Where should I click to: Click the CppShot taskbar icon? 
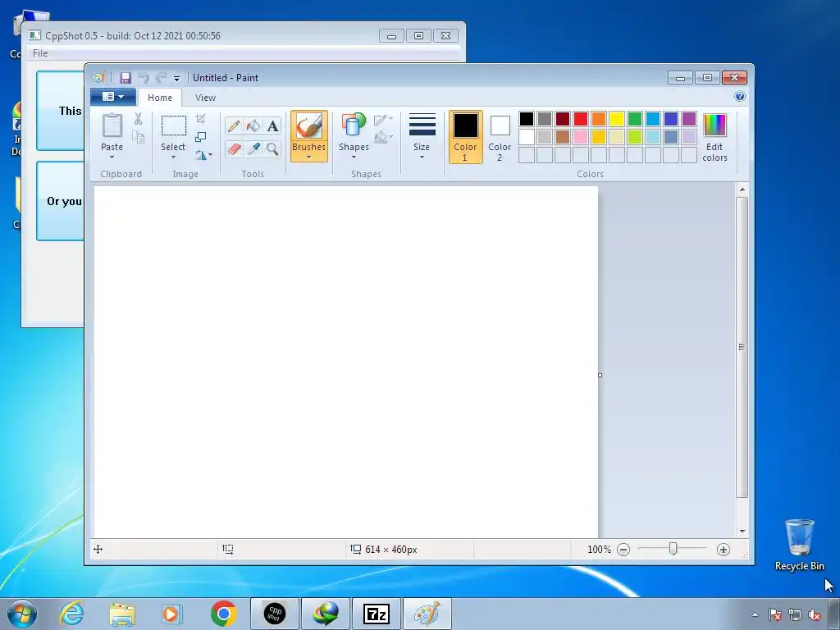click(274, 614)
